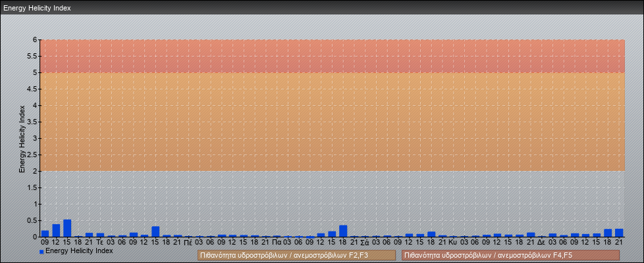Click the 06 label following Κυ 03
This screenshot has width=644, height=263.
pyautogui.click(x=475, y=242)
